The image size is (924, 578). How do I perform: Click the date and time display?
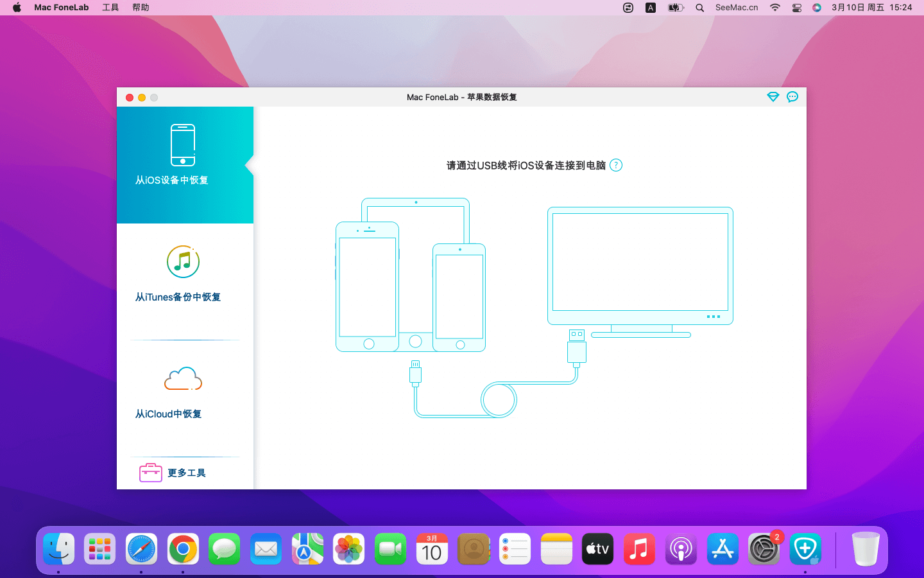click(871, 8)
